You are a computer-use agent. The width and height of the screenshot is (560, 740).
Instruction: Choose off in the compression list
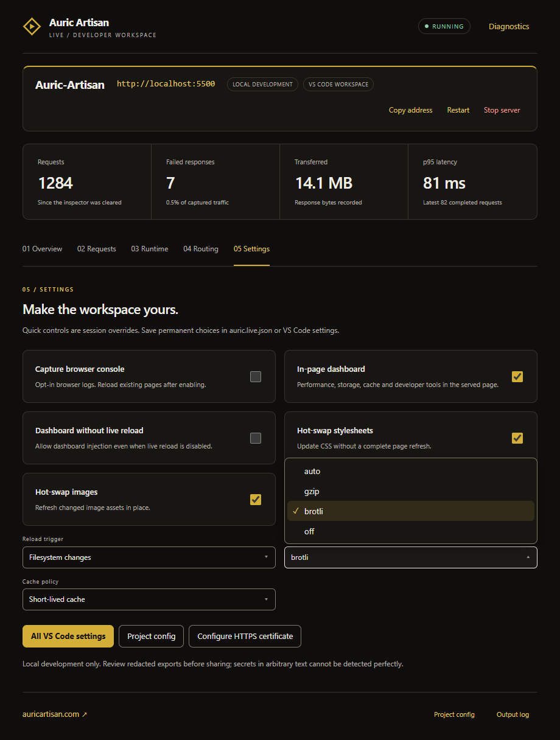[411, 531]
